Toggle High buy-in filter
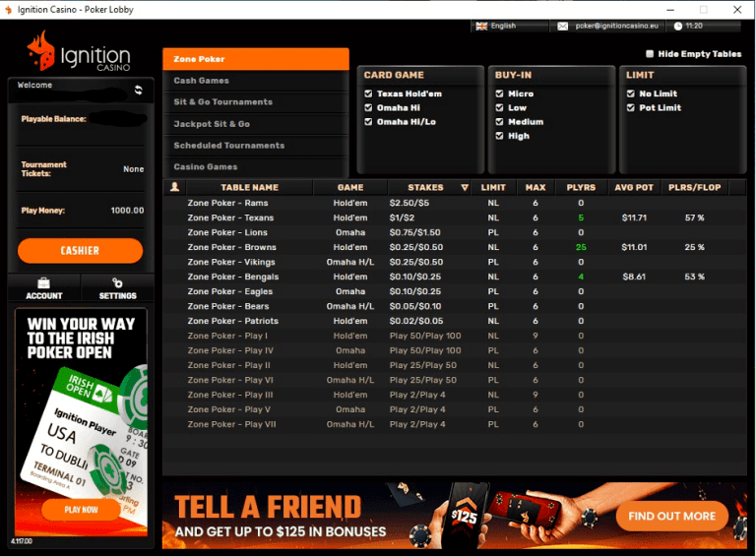Screen dimensions: 756x557 tap(499, 136)
